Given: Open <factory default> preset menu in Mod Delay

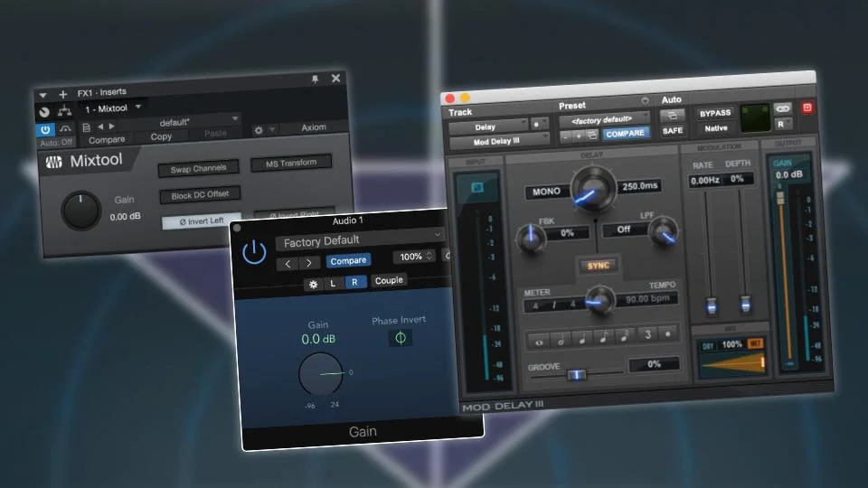Looking at the screenshot, I should point(604,119).
